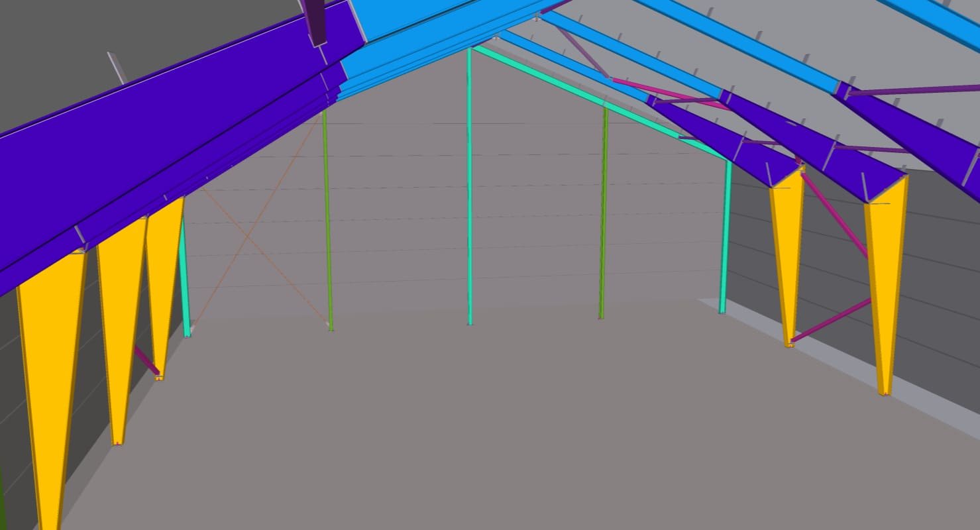Viewport: 980px width, 530px height.
Task: Select the teal end-wall rafter on right slope
Action: pos(596,100)
